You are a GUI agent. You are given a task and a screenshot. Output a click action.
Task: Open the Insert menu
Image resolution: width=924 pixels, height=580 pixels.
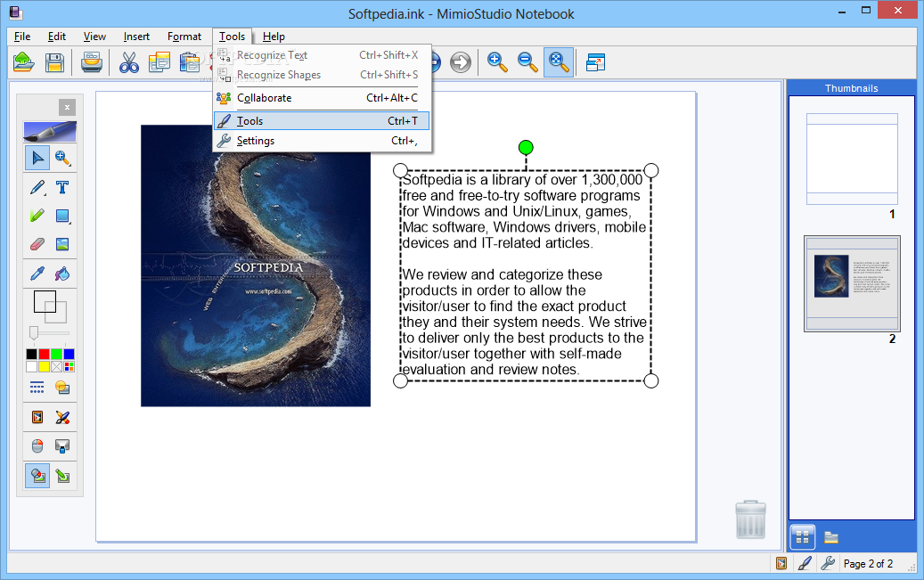(136, 37)
